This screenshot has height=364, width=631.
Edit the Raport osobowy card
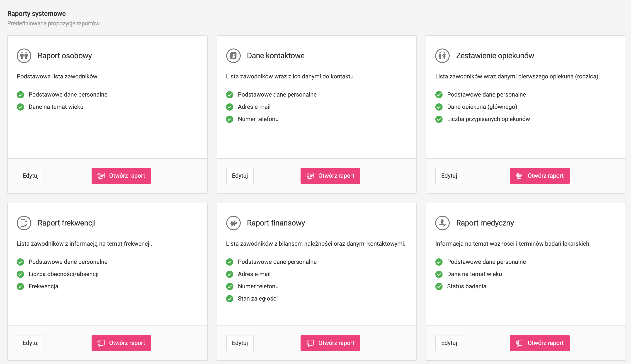(31, 176)
